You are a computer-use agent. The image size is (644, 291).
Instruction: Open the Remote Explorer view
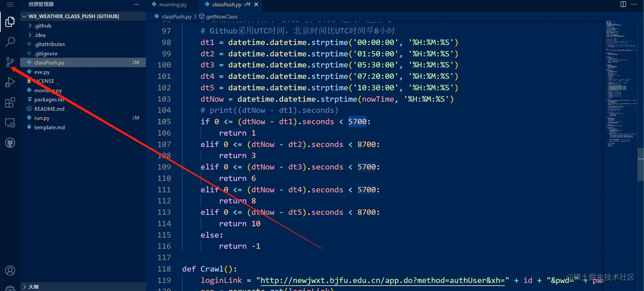pyautogui.click(x=10, y=123)
